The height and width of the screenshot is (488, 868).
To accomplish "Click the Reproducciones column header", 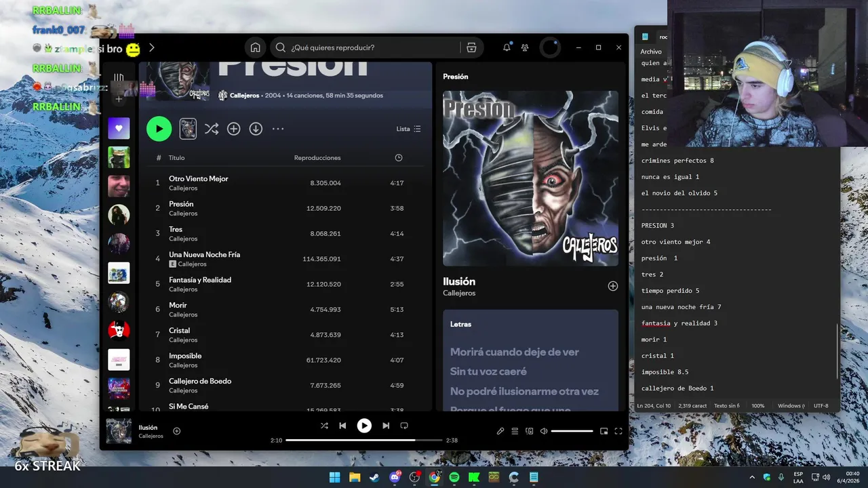I will tap(317, 158).
